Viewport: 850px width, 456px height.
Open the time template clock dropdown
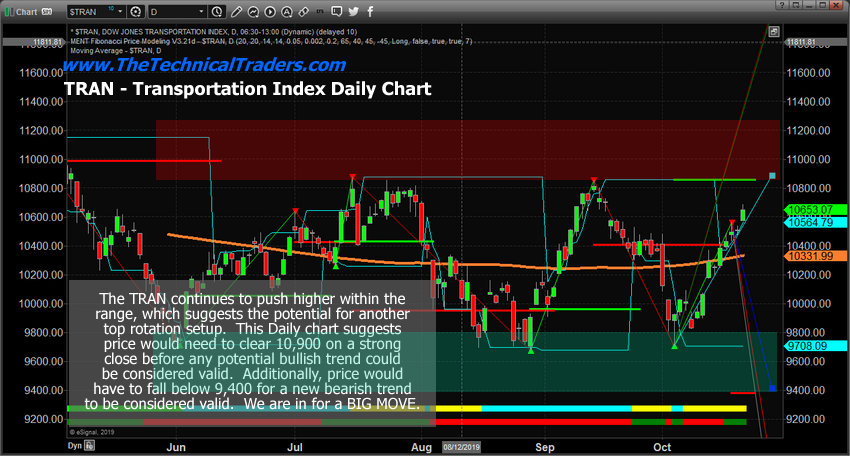(217, 11)
